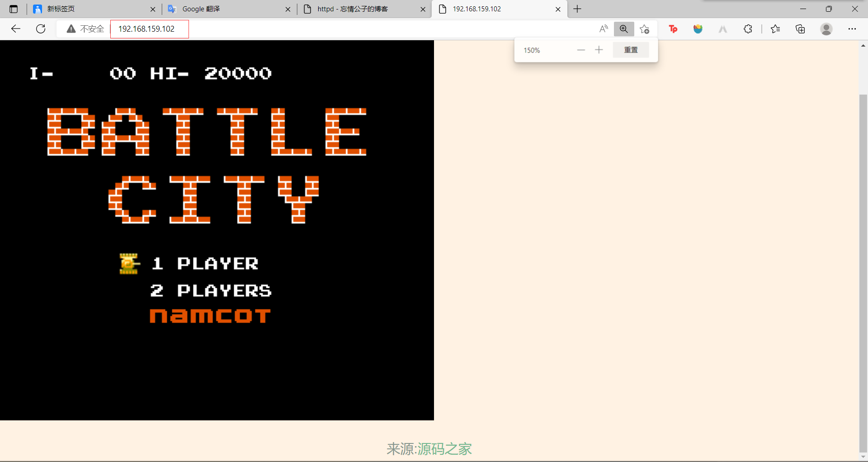This screenshot has height=462, width=868.
Task: Open the Collections icon
Action: pos(800,29)
